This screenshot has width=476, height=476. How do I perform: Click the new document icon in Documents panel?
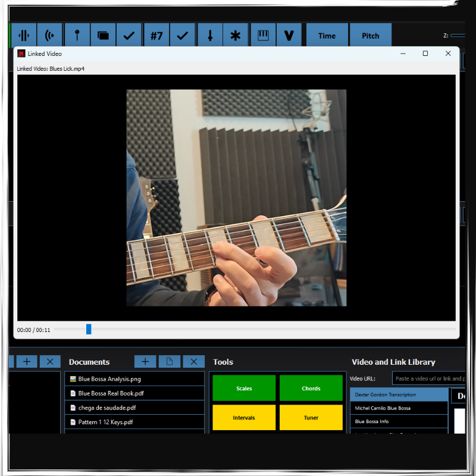coord(170,361)
